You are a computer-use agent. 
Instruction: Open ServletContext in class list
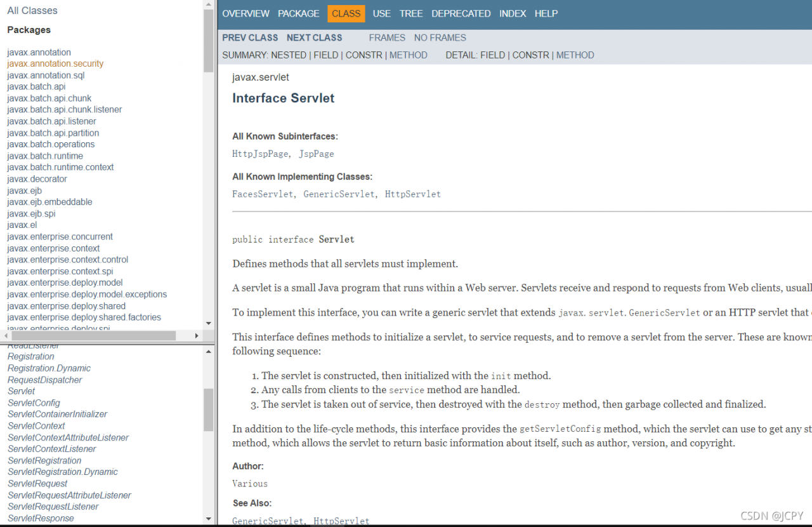(x=36, y=425)
